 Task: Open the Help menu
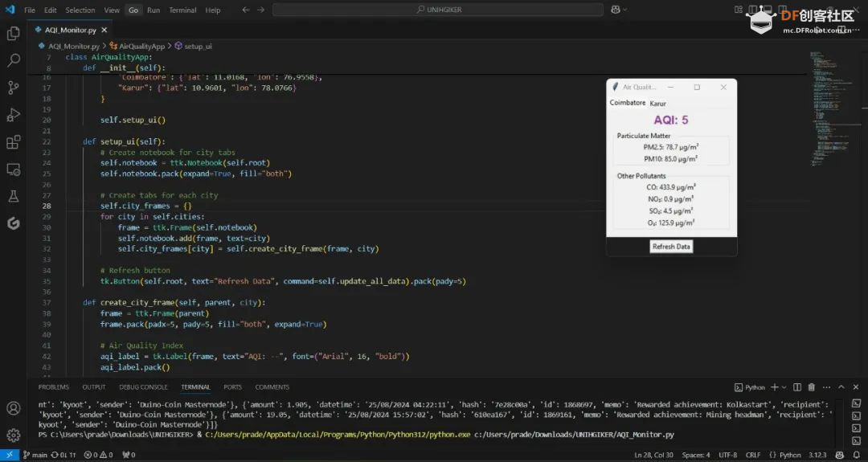tap(212, 10)
